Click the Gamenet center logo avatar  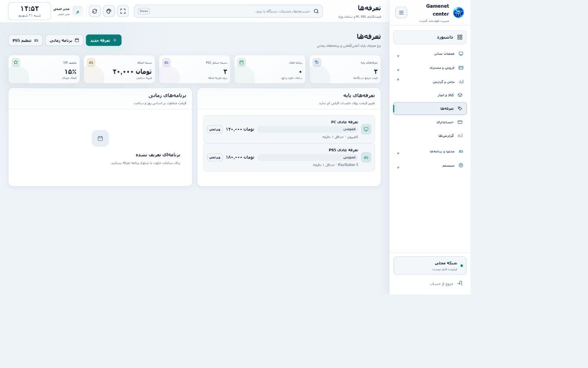pyautogui.click(x=458, y=13)
